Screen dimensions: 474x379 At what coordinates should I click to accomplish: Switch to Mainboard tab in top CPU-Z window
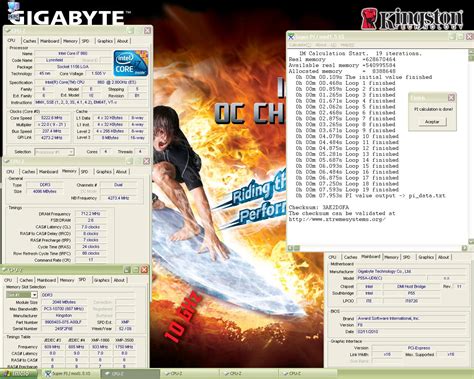[50, 41]
